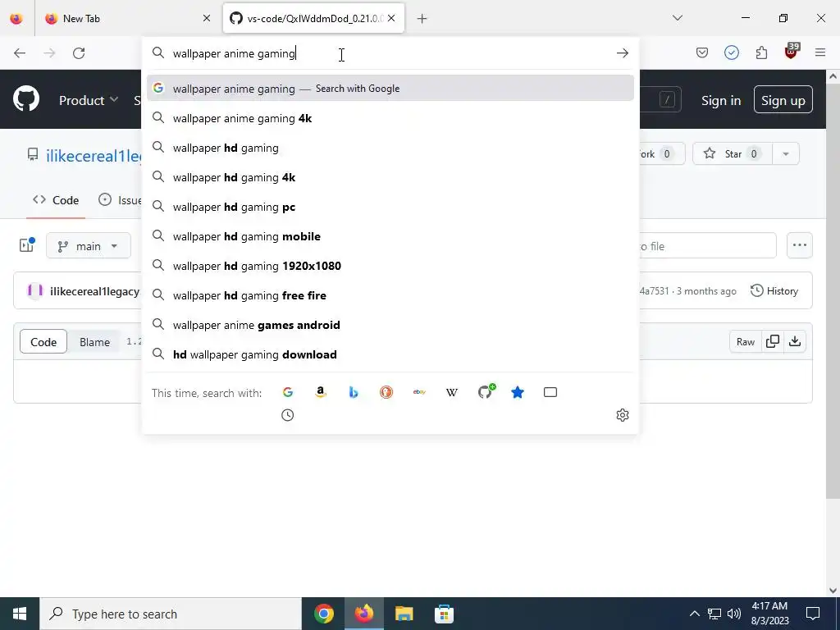Search this time with eBay icon
The height and width of the screenshot is (630, 840).
(x=419, y=392)
